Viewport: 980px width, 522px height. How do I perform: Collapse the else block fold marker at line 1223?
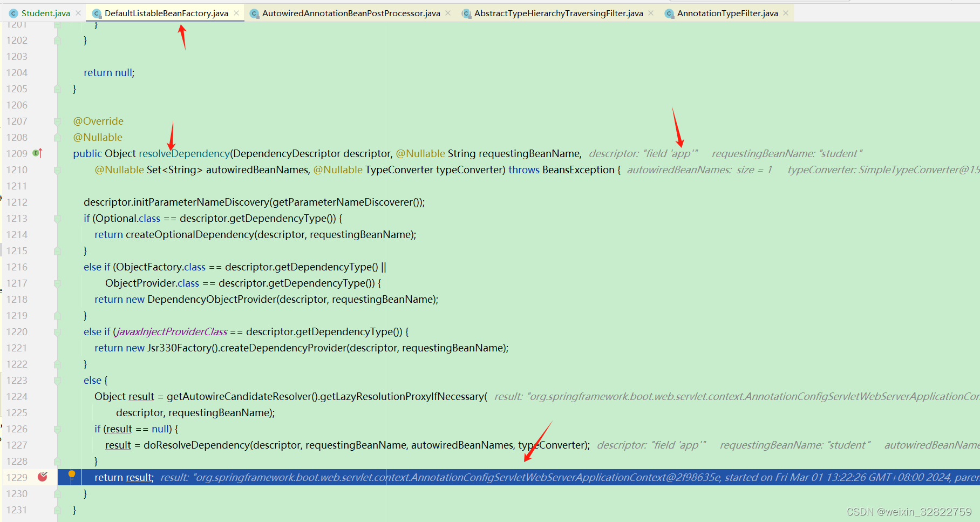pyautogui.click(x=57, y=381)
